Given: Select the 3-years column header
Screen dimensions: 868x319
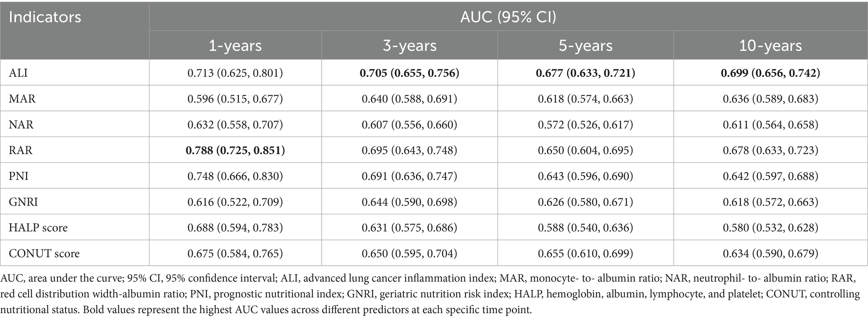Looking at the screenshot, I should point(409,45).
